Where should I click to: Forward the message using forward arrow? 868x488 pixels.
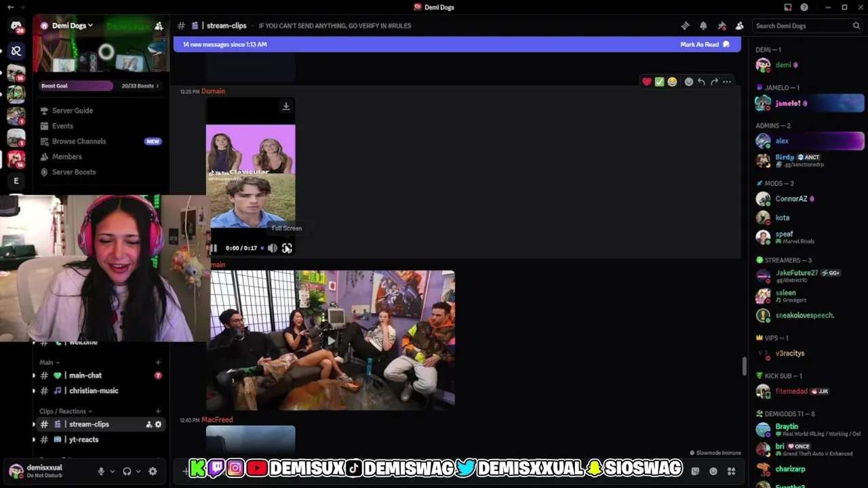(714, 82)
